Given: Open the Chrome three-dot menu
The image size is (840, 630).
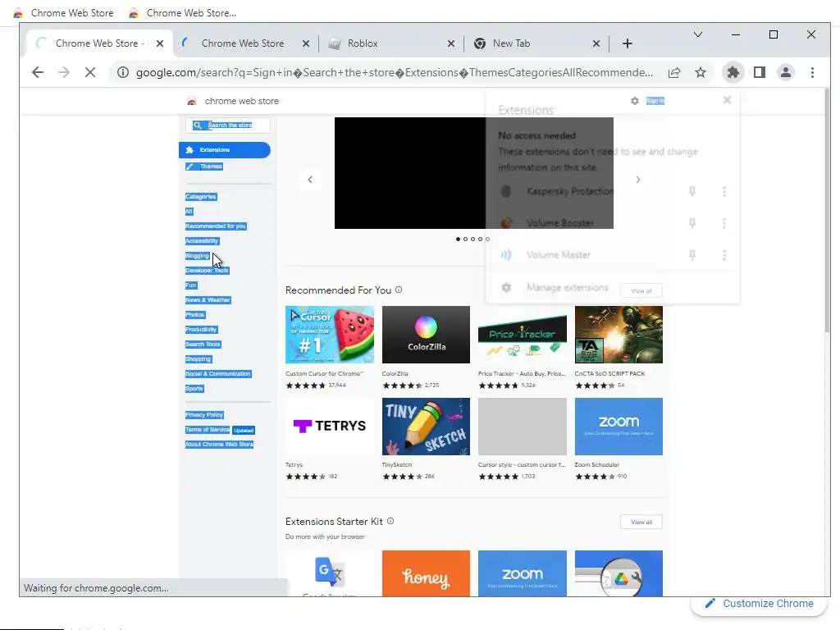Looking at the screenshot, I should click(x=812, y=72).
